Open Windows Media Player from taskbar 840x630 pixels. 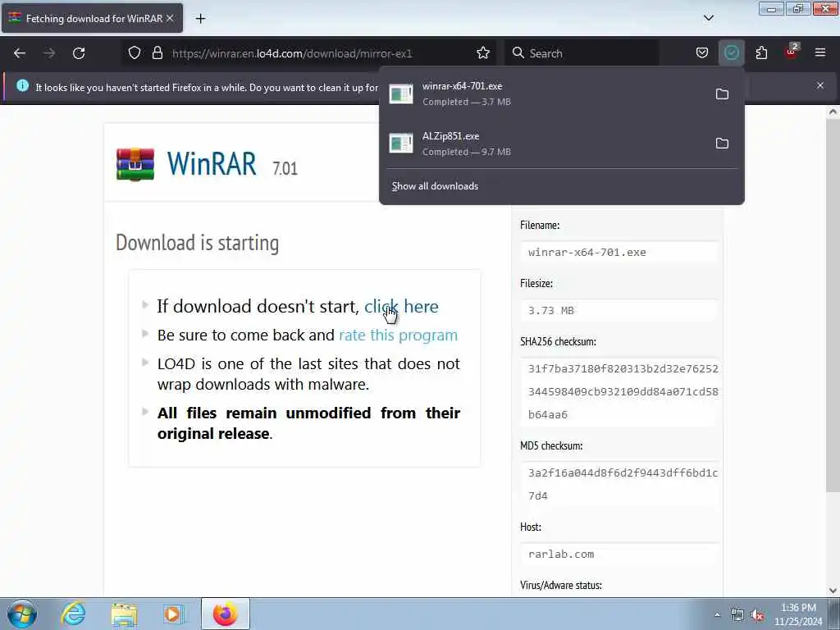coord(173,614)
